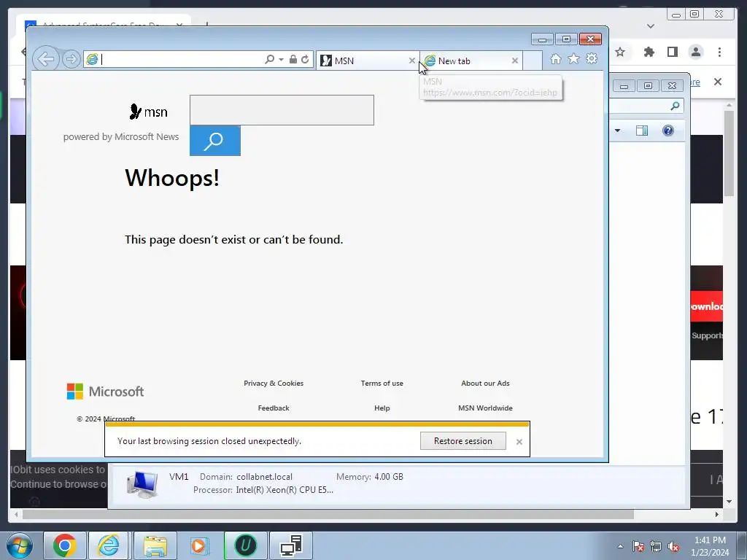Click the VM1 computer icon in details pane

142,484
